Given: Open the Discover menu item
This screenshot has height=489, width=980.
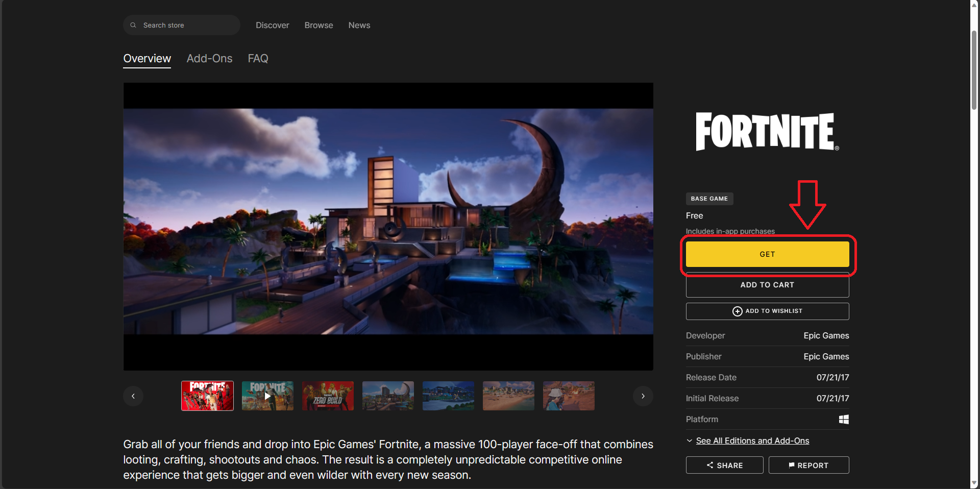Looking at the screenshot, I should pyautogui.click(x=272, y=25).
